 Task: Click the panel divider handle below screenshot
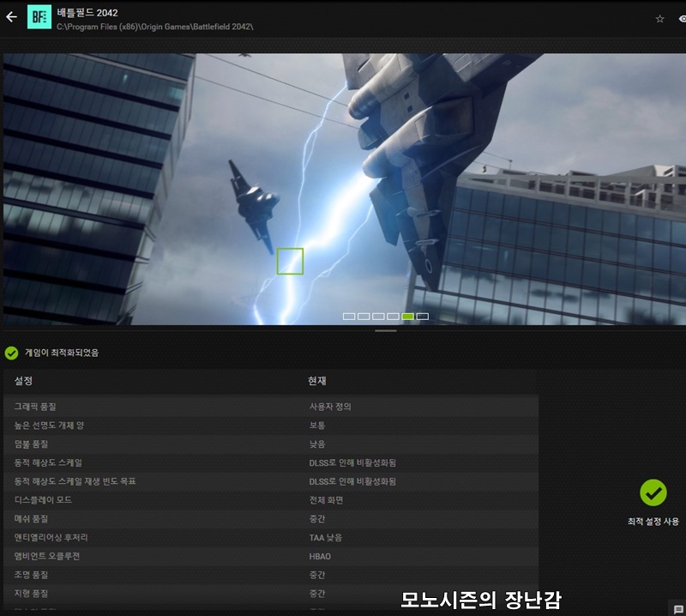click(x=385, y=331)
